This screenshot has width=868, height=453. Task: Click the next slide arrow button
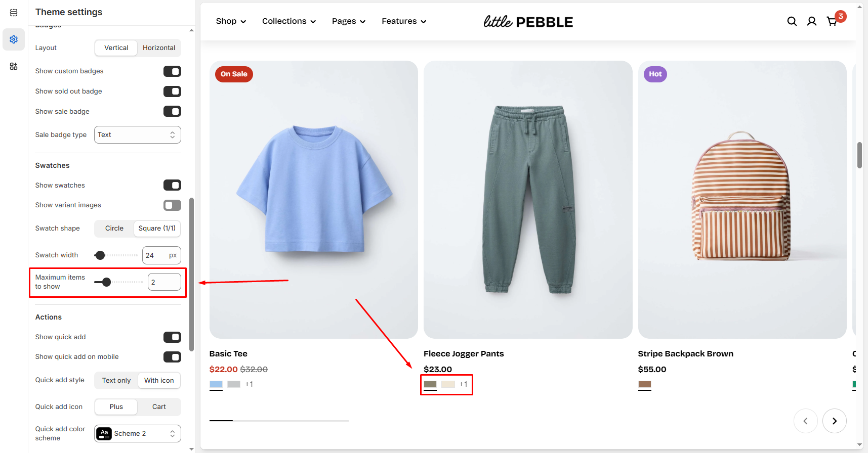[x=834, y=421]
